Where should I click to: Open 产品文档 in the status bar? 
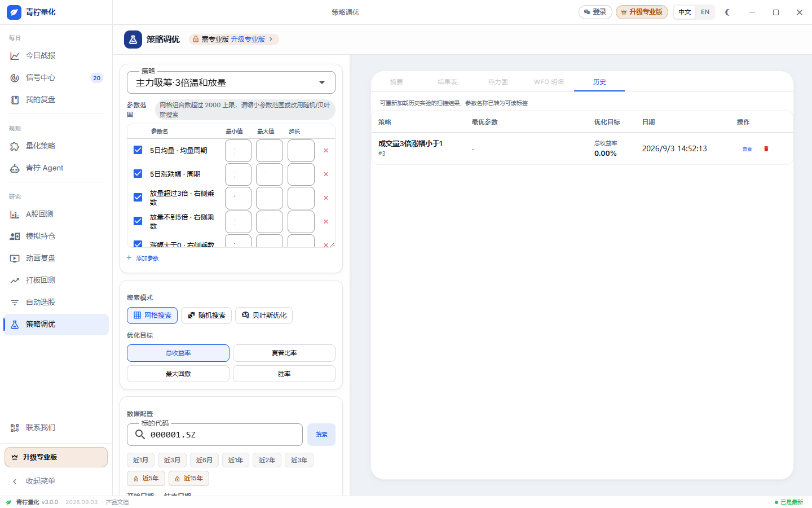117,502
